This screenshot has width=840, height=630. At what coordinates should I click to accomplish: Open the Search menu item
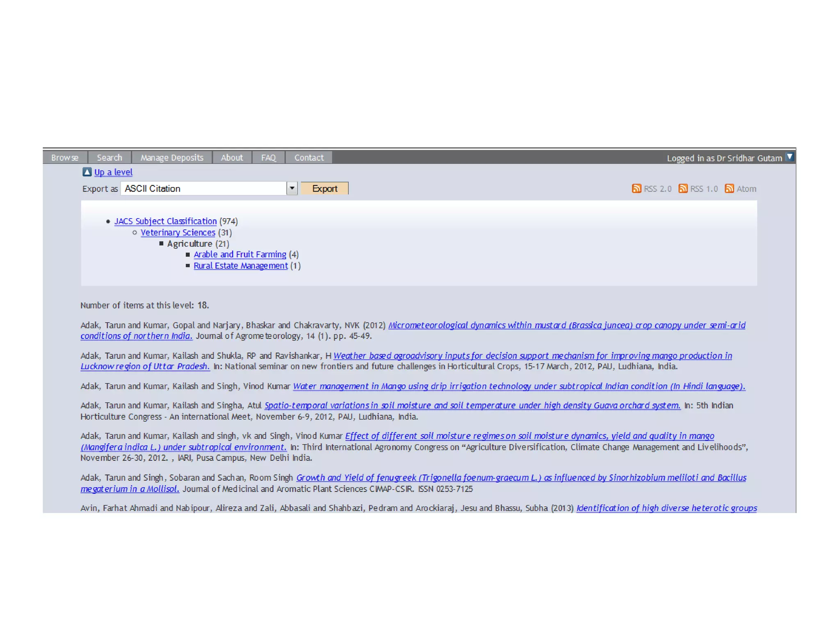point(110,157)
